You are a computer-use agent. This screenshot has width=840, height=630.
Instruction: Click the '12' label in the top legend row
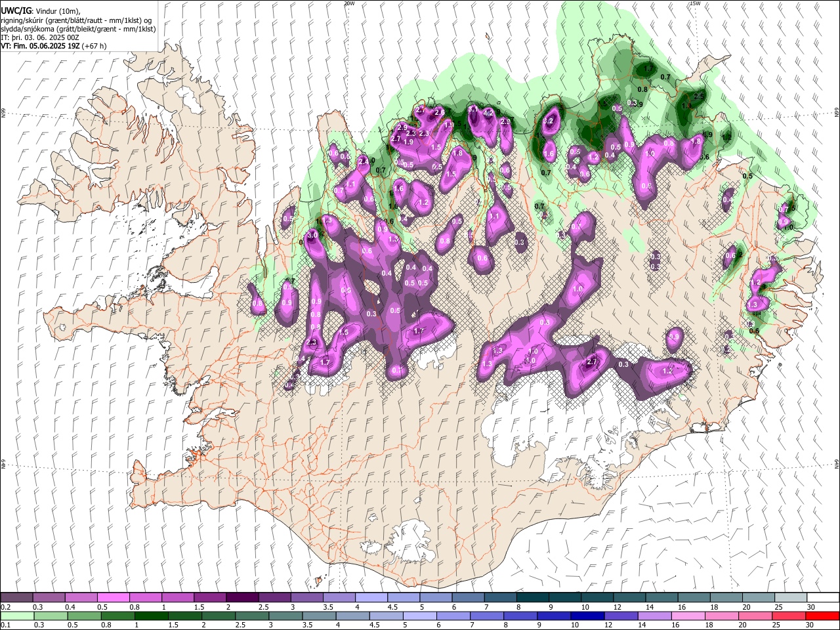click(618, 607)
